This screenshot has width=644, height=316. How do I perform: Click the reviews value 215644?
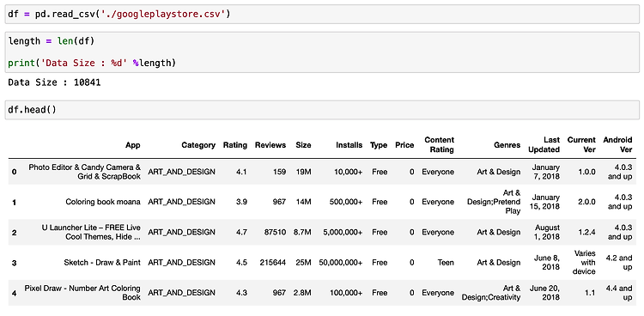point(273,263)
